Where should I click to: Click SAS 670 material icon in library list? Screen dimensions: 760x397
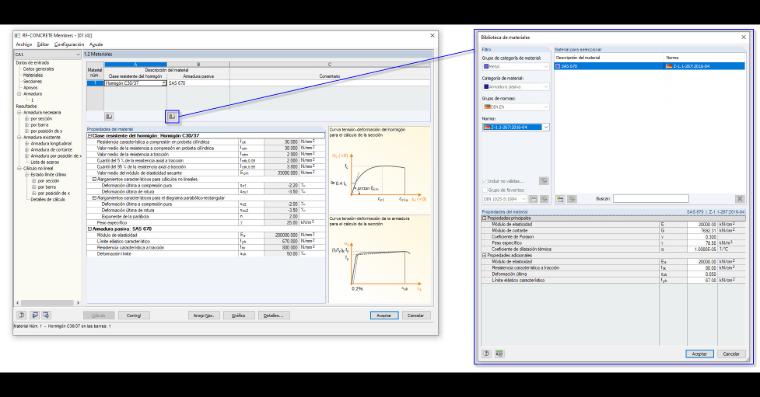[x=558, y=66]
